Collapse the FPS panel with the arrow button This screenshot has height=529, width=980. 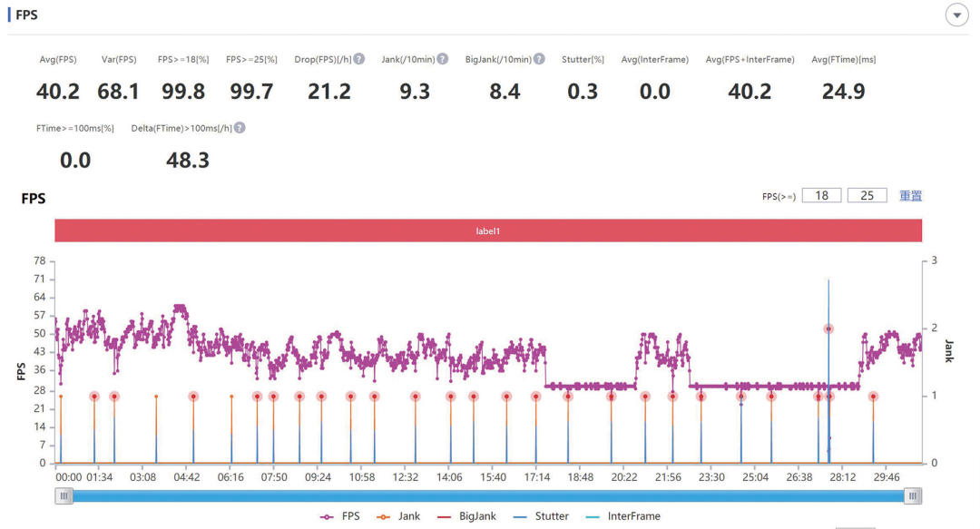956,15
